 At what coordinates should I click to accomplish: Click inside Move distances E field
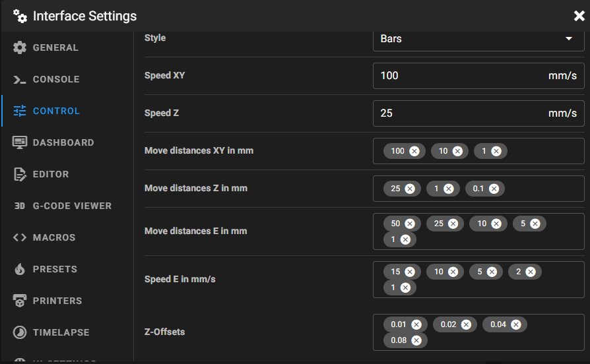tap(478, 231)
